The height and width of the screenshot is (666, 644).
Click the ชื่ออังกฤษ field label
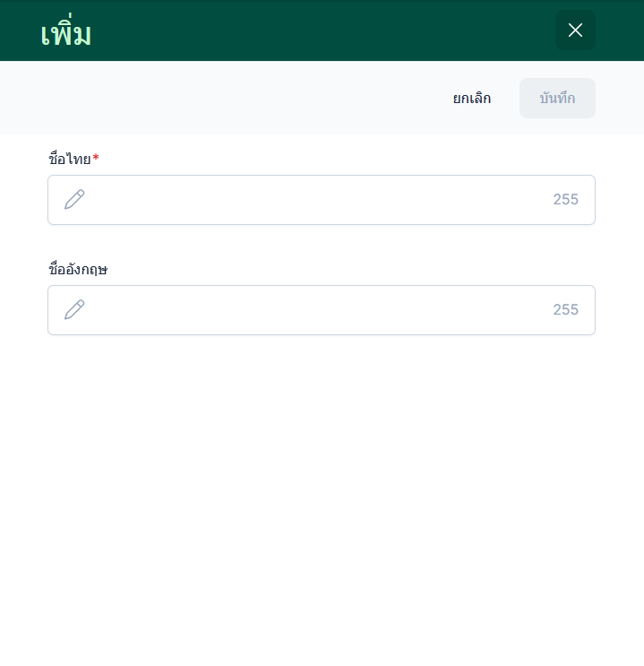point(78,269)
